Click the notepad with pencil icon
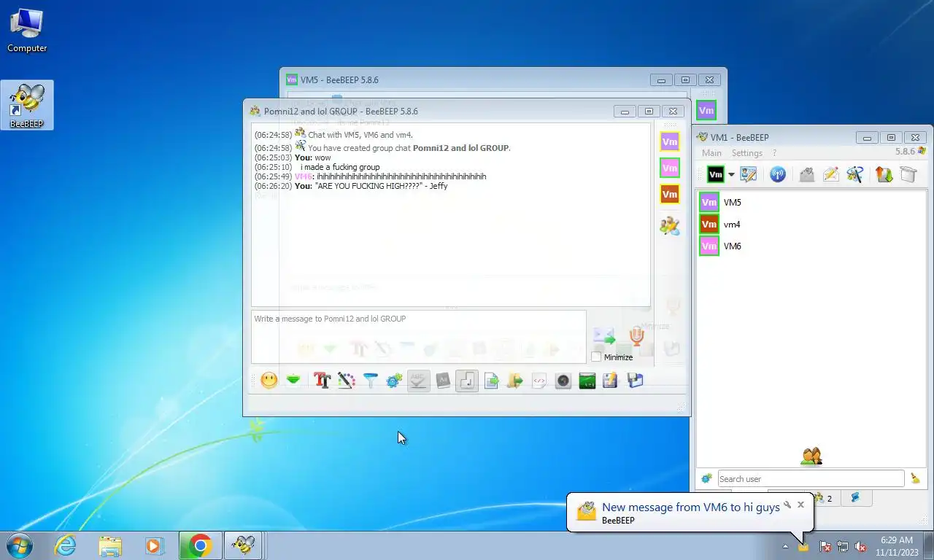 tap(611, 381)
